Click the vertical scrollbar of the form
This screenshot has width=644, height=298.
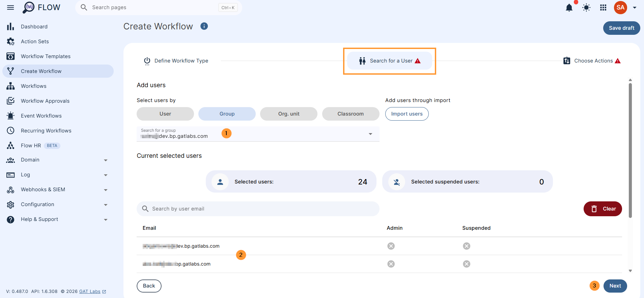coord(630,150)
